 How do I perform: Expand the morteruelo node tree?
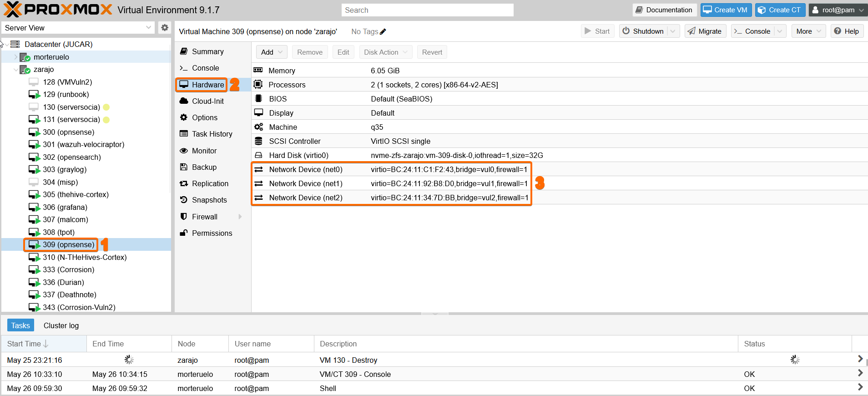16,57
